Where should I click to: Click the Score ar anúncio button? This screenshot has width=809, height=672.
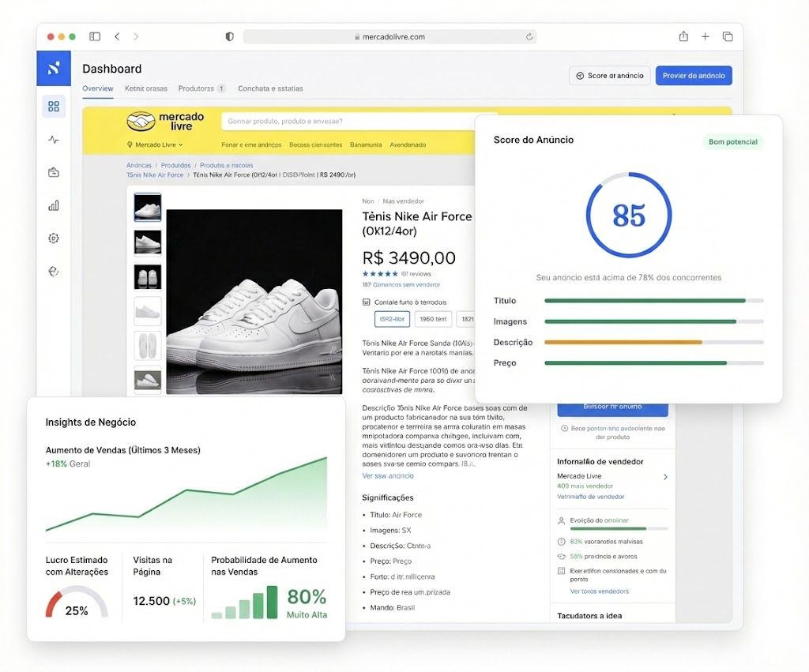[609, 76]
